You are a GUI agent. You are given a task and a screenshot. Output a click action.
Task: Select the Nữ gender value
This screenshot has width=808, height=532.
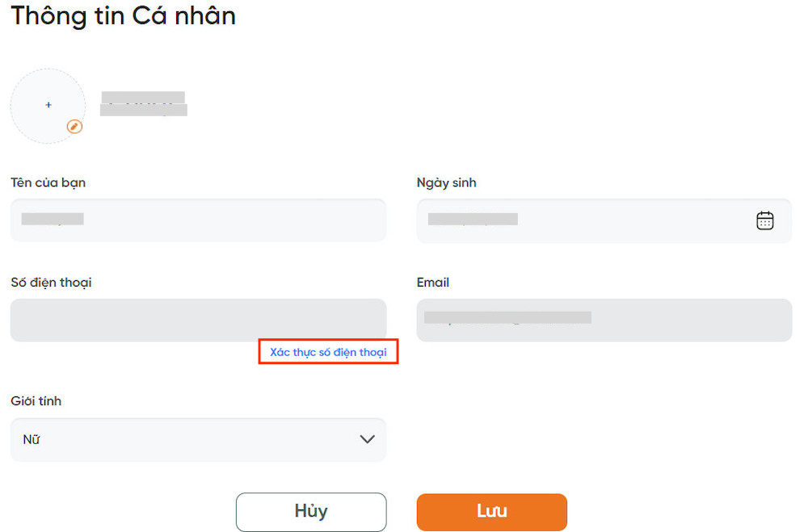(x=32, y=439)
